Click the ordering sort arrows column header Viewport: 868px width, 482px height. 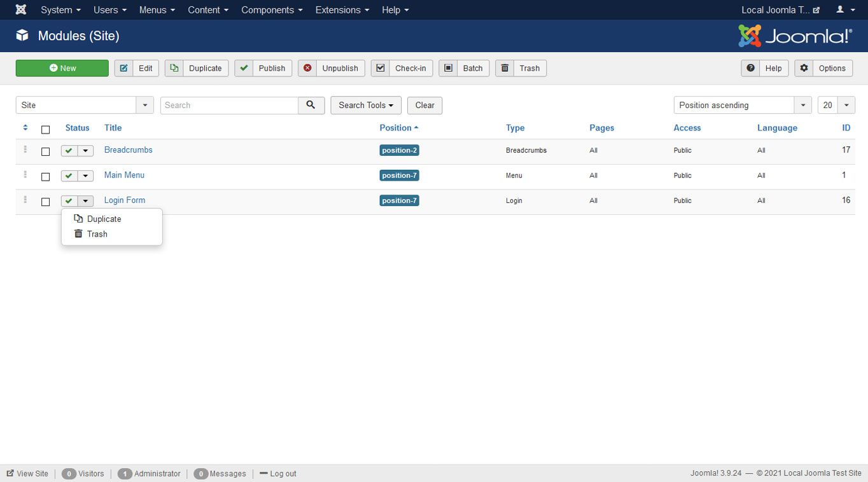click(25, 128)
